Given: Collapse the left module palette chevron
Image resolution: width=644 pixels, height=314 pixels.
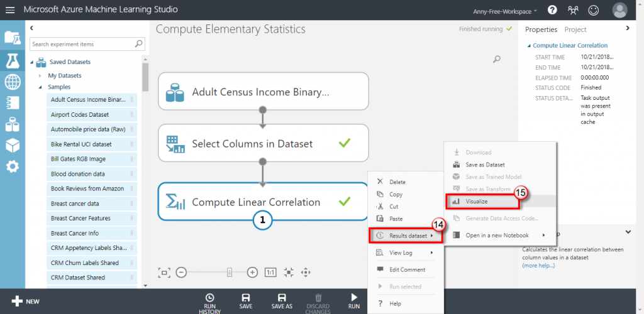Looking at the screenshot, I should (x=31, y=28).
